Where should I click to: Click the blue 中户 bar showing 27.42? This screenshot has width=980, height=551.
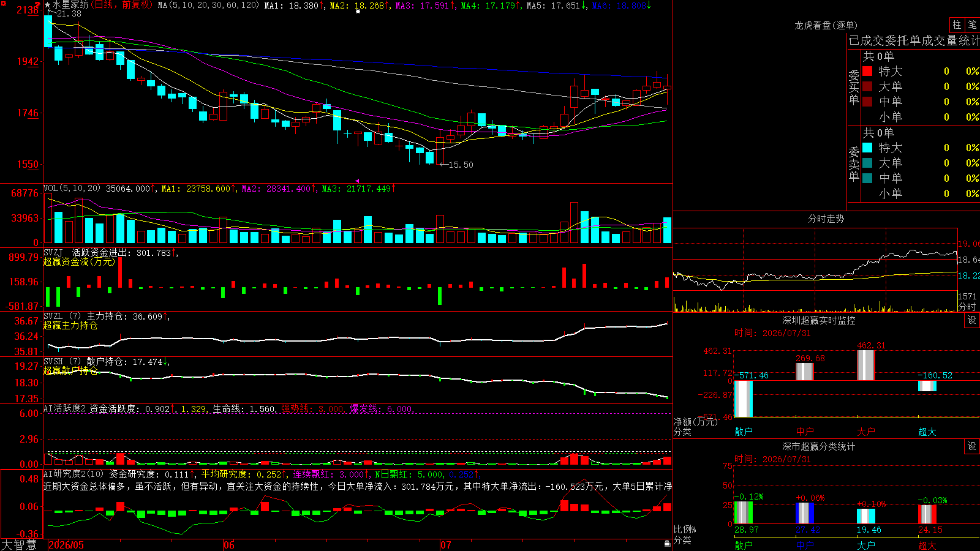tap(805, 513)
